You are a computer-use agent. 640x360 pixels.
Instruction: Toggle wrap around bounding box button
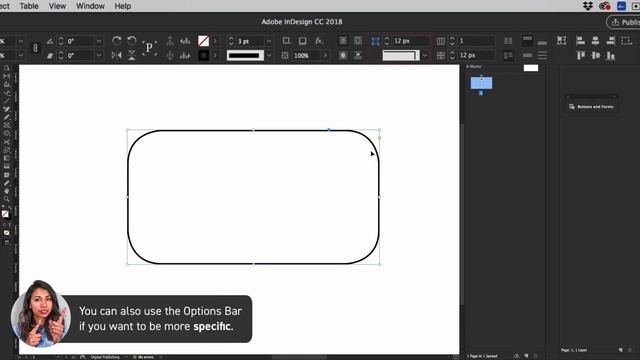(358, 41)
